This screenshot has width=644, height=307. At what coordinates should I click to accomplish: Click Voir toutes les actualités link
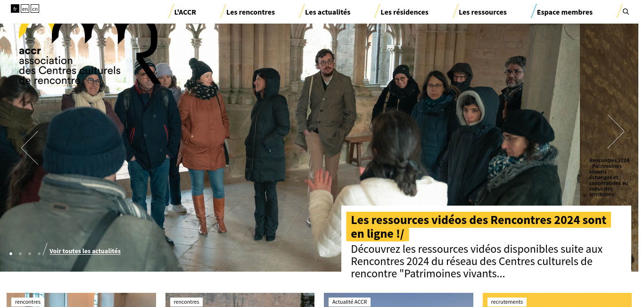click(x=85, y=251)
